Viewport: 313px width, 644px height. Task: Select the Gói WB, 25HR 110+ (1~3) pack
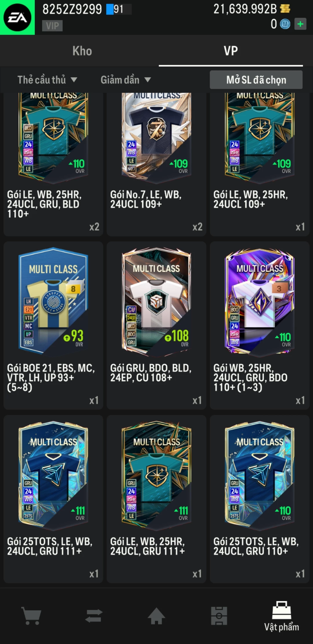[260, 325]
